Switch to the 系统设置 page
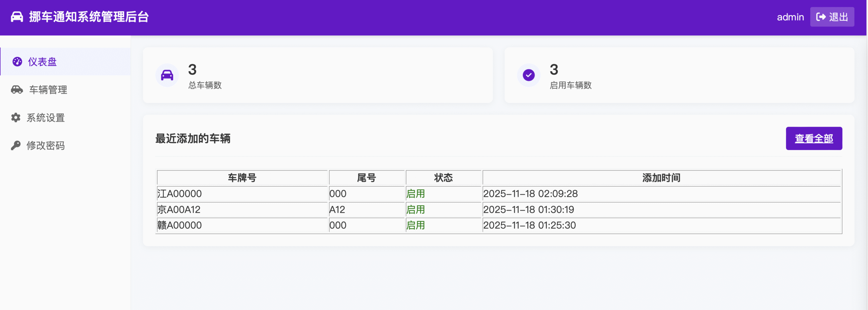Screen dimensions: 868x310 point(46,118)
